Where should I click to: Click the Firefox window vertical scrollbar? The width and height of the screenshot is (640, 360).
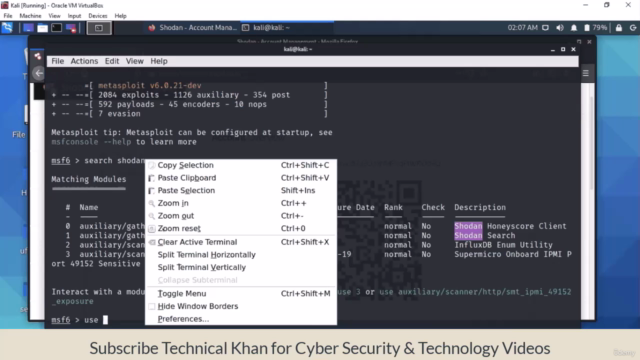[591, 143]
